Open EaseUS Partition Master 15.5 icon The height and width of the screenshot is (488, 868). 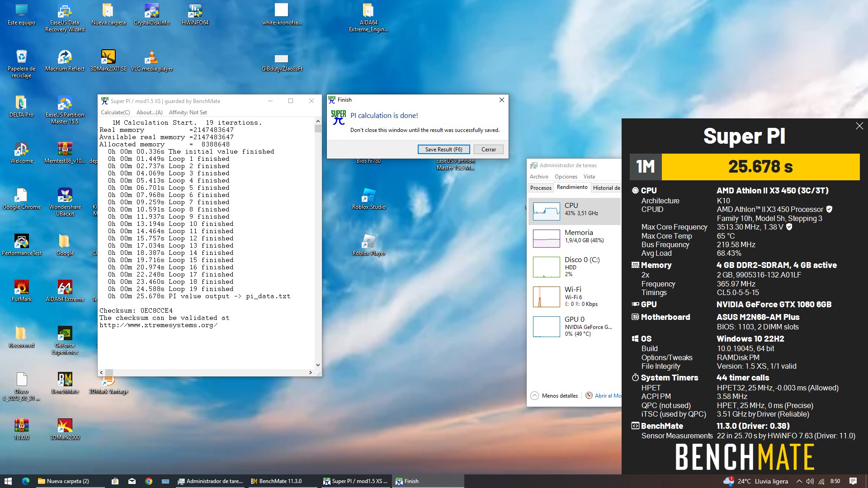coord(65,110)
